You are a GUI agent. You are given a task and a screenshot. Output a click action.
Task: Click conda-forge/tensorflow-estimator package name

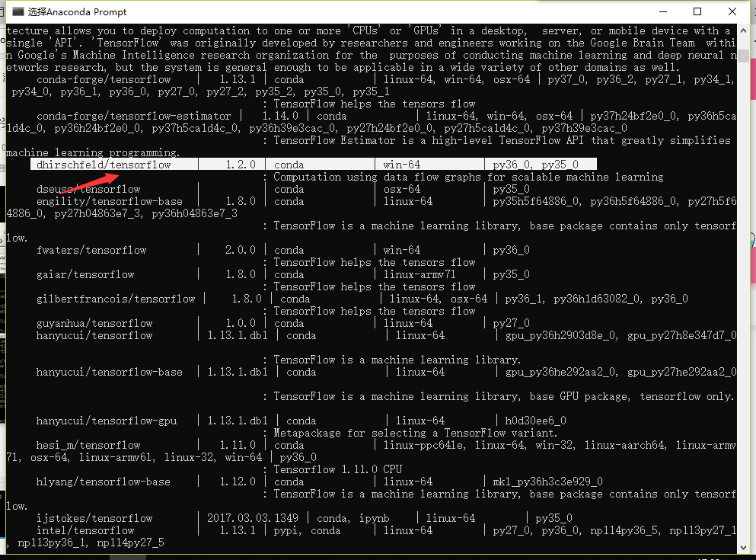click(x=133, y=116)
